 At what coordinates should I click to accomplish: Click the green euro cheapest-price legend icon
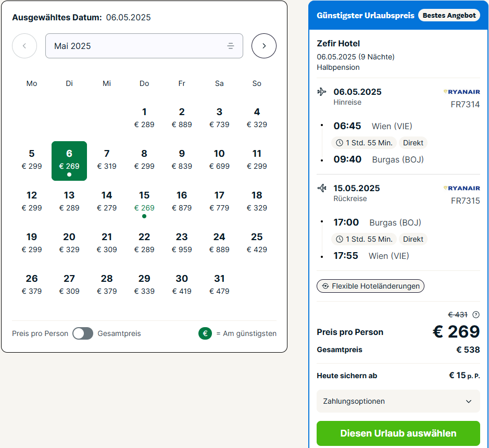click(205, 333)
